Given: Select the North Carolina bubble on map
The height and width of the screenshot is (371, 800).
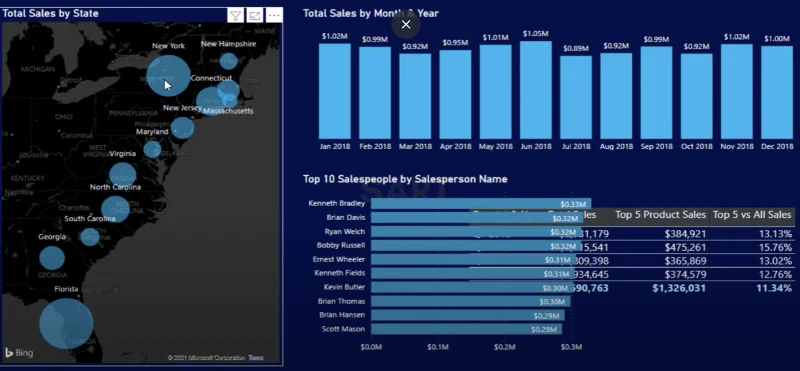Looking at the screenshot, I should coord(115,208).
